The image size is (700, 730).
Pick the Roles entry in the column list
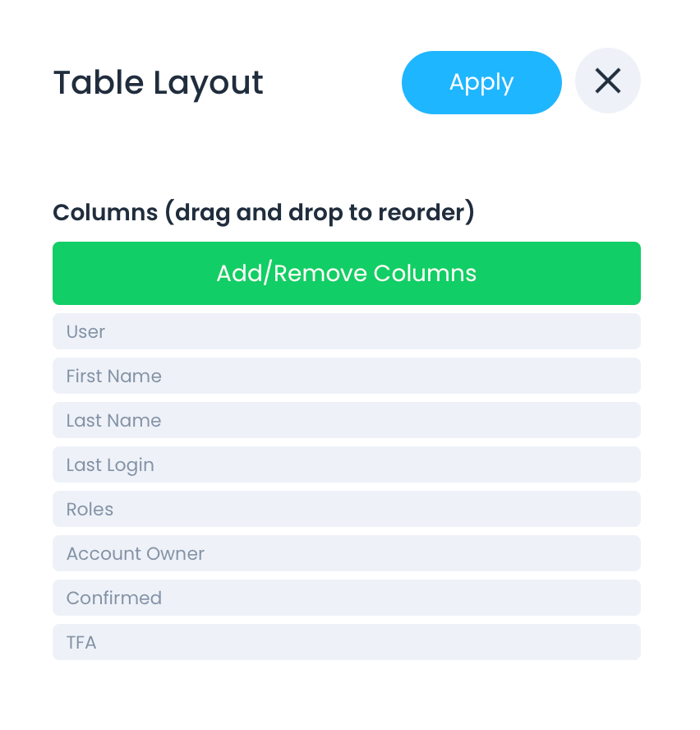pyautogui.click(x=346, y=509)
